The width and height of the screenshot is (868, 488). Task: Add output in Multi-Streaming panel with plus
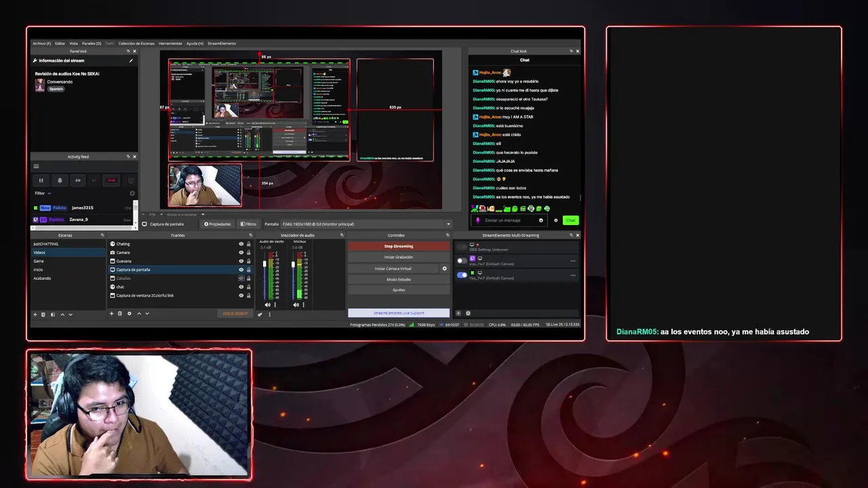click(458, 313)
